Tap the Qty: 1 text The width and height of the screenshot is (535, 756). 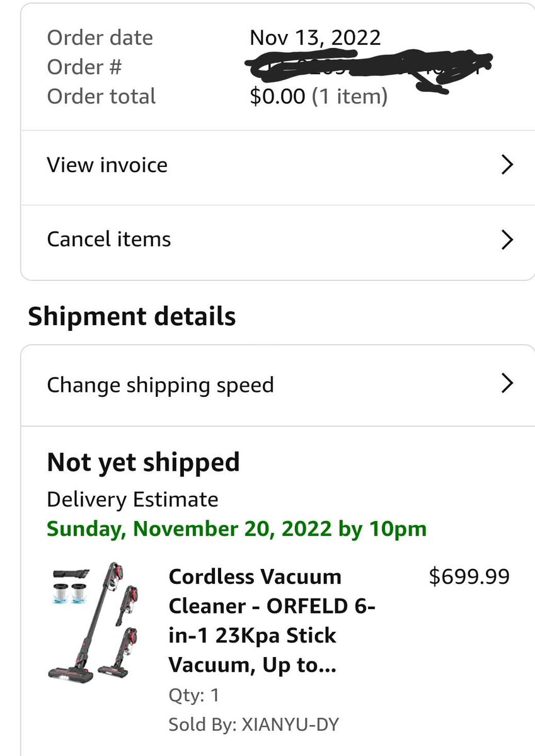(193, 696)
